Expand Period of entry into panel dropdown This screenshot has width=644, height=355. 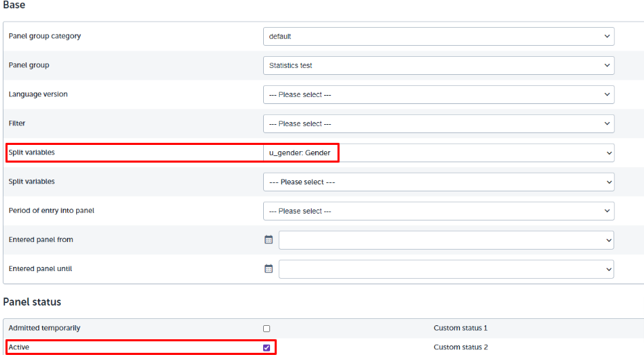[x=438, y=211]
